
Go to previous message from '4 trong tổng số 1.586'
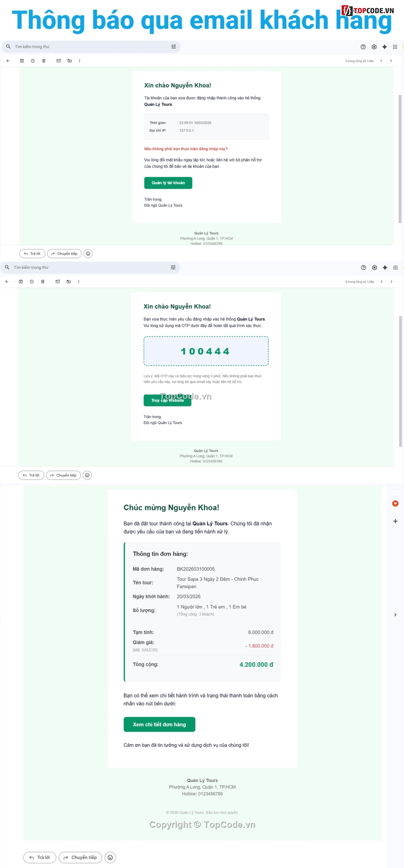[381, 282]
